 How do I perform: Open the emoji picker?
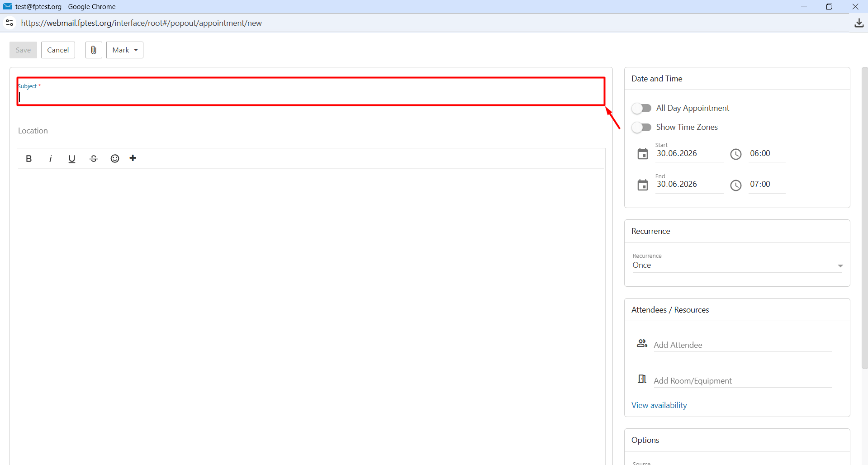pos(115,158)
